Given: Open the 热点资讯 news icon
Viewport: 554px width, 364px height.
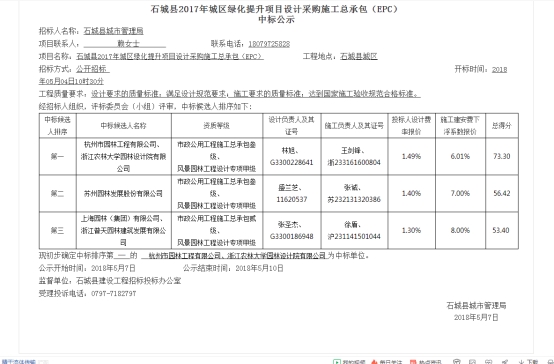Looking at the screenshot, I should point(413,362).
